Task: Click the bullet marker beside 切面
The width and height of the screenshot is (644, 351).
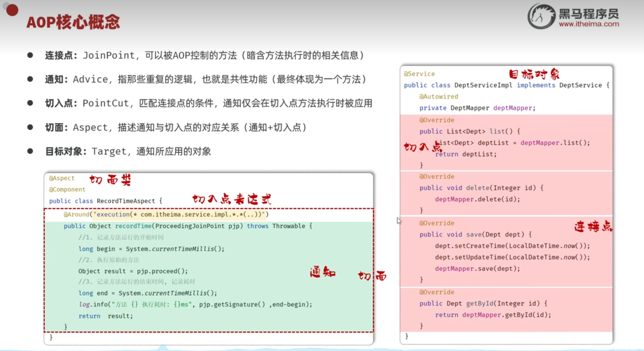Action: (30, 127)
